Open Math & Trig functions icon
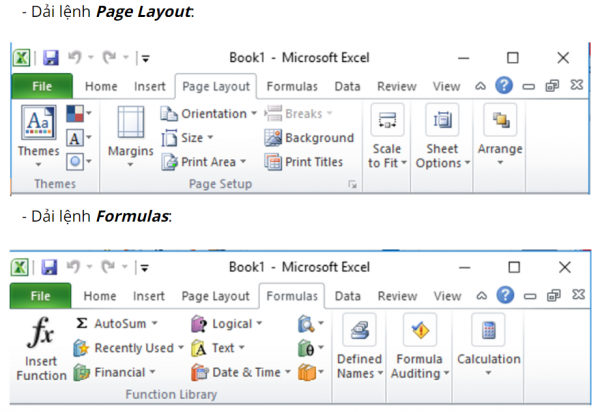The height and width of the screenshot is (412, 600). click(x=311, y=348)
